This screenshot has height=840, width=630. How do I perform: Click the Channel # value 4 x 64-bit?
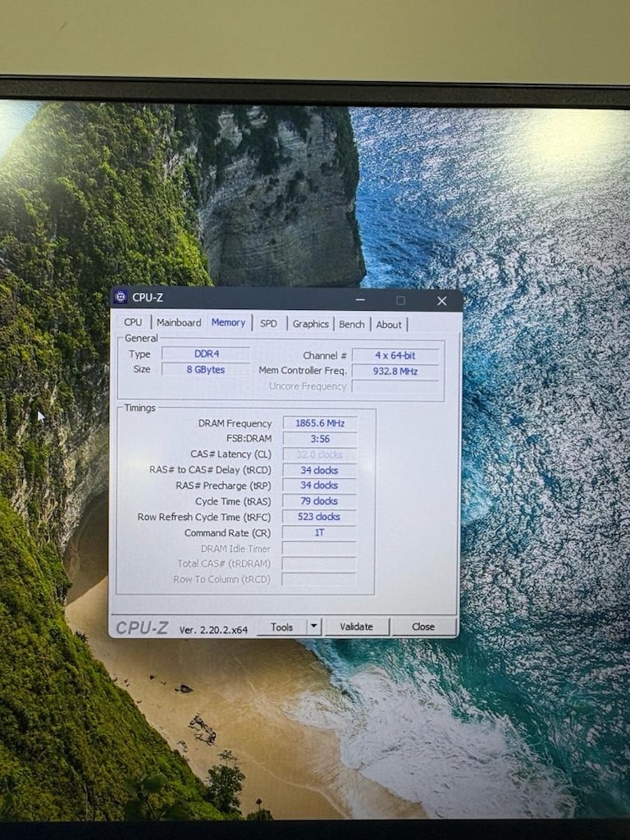click(x=395, y=355)
